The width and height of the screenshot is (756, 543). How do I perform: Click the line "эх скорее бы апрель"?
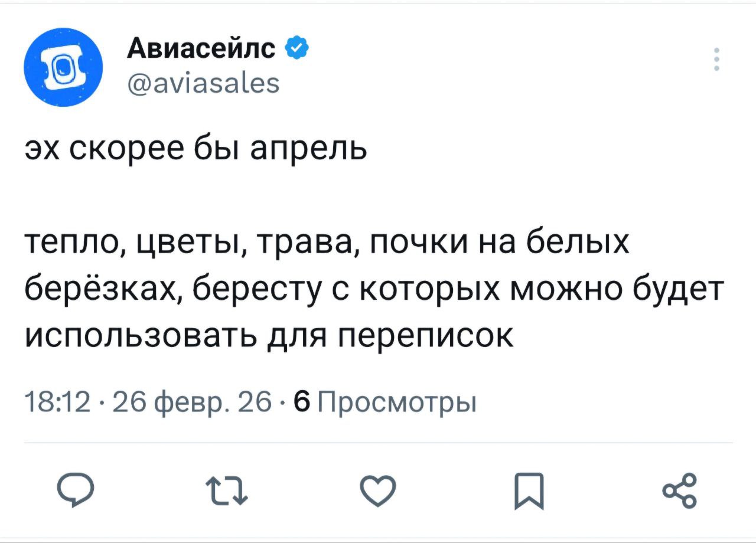click(x=196, y=151)
